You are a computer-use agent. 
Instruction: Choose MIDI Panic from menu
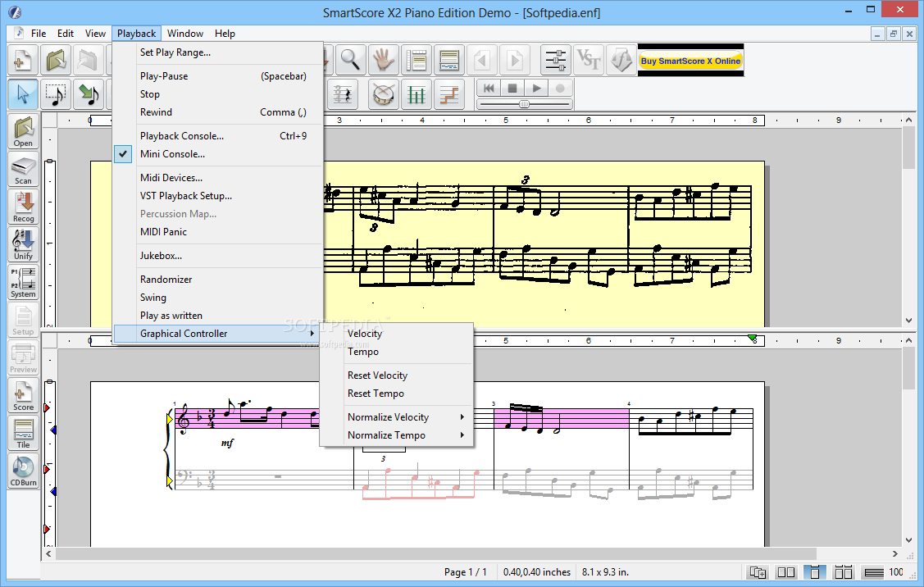[x=218, y=232]
